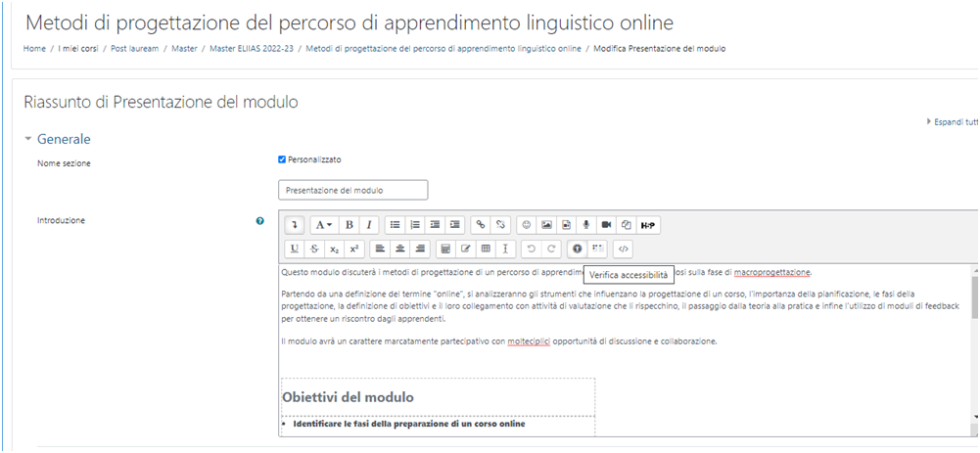Record audio with the microphone icon
This screenshot has height=453, width=980.
(585, 225)
